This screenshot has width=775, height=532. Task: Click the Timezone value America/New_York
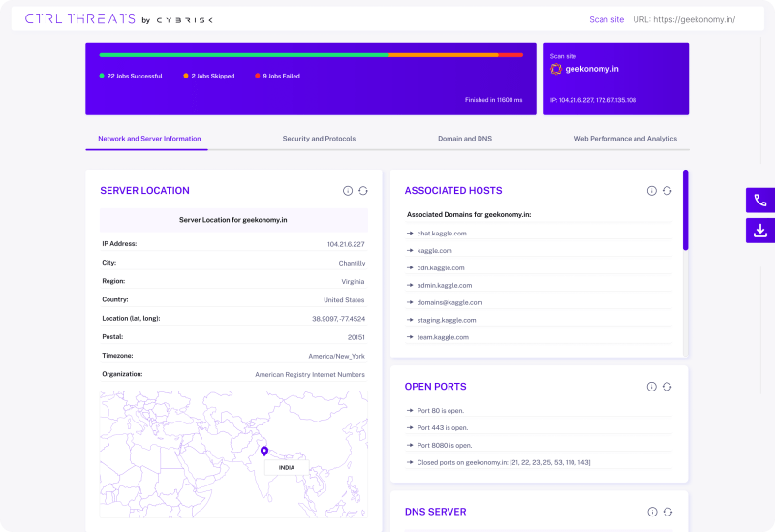pyautogui.click(x=336, y=356)
